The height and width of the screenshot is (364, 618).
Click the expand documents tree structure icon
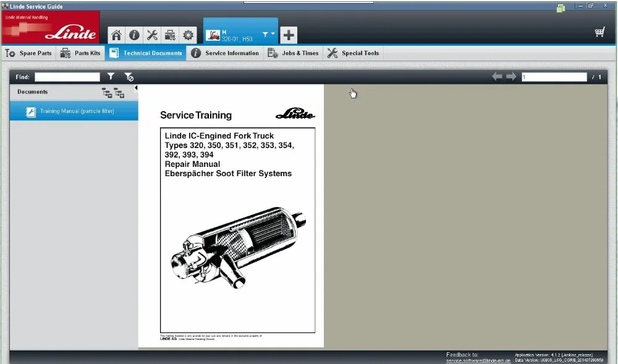[x=119, y=93]
